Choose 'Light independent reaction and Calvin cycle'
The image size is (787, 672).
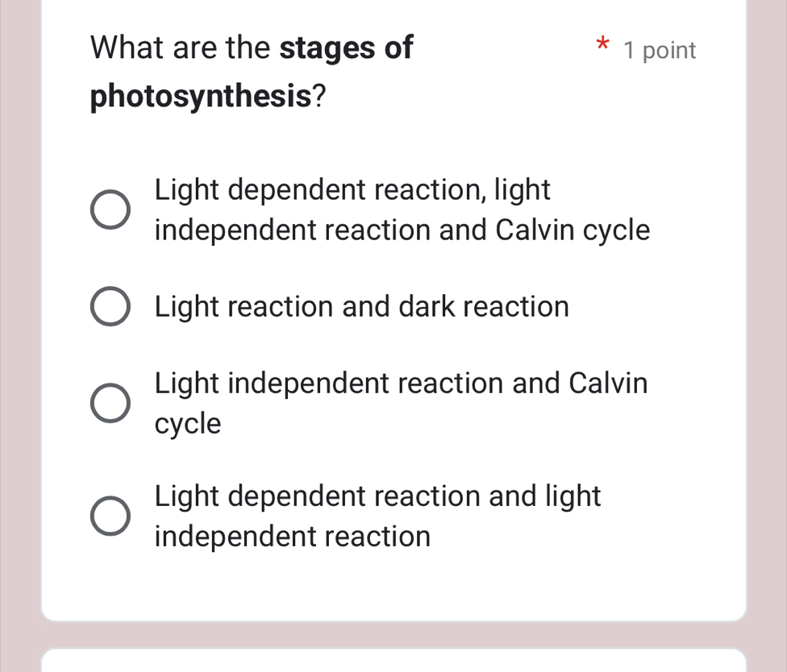tap(110, 402)
